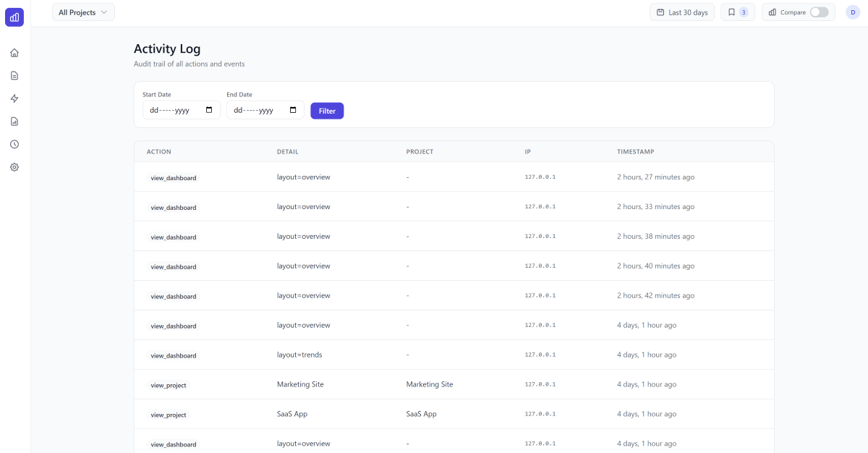This screenshot has width=868, height=453.
Task: Click the view_project tag for Marketing Site
Action: 169,385
